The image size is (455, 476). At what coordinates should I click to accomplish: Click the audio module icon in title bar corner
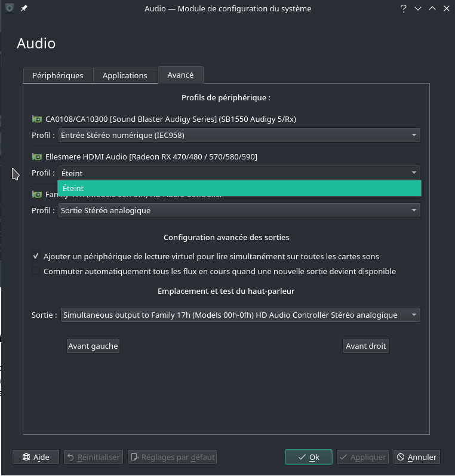click(x=9, y=8)
